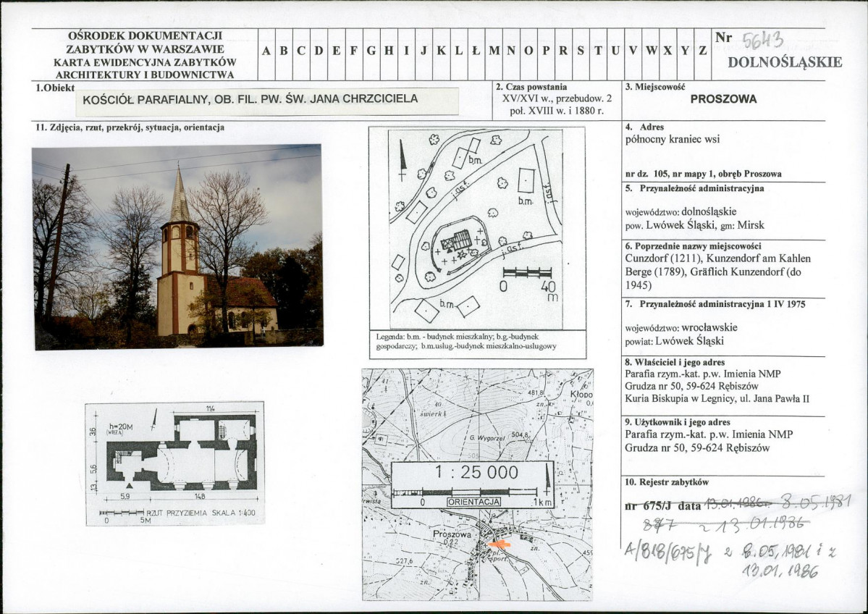Click the handwritten card number 5643
Image resolution: width=868 pixels, height=614 pixels.
click(763, 41)
